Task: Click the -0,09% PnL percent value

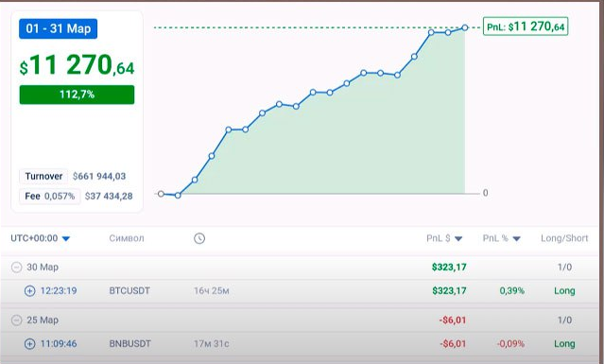Action: (510, 344)
